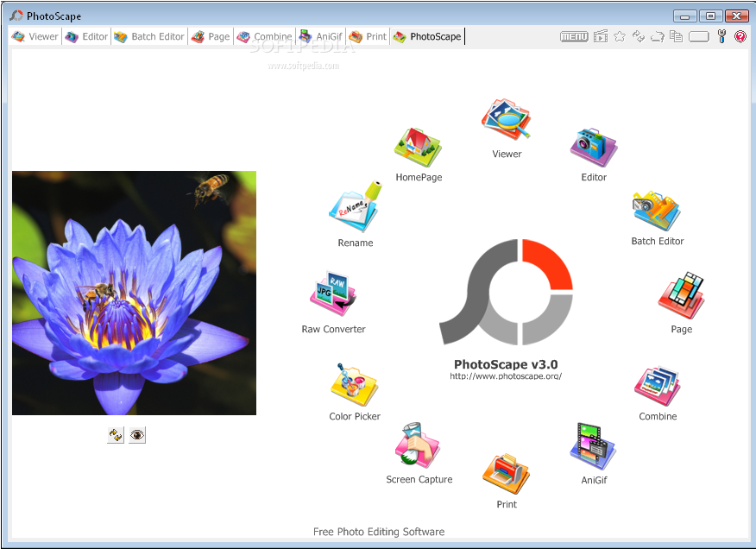Image resolution: width=756 pixels, height=549 pixels.
Task: Click the 'Color Picker' label text
Action: [355, 416]
